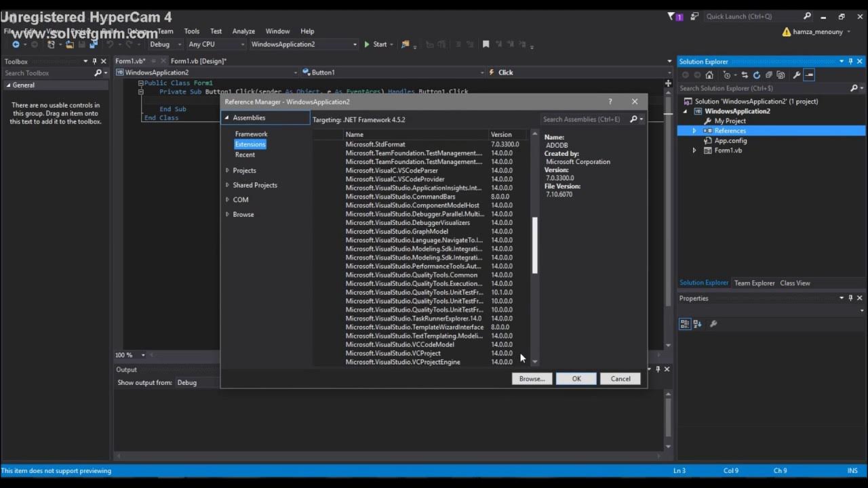Click Collapse All icon in Solution Explorer
The image size is (868, 488).
769,75
